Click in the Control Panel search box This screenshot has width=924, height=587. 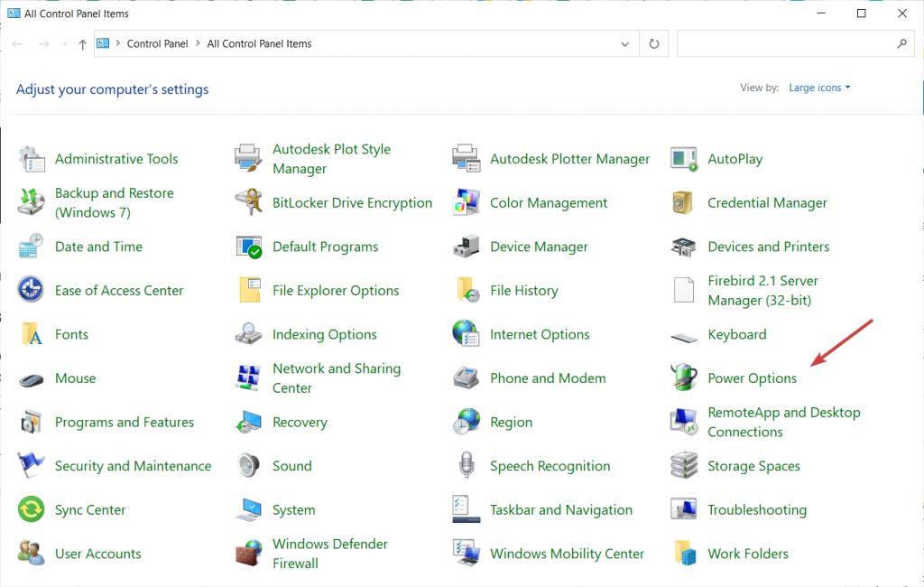(x=785, y=43)
